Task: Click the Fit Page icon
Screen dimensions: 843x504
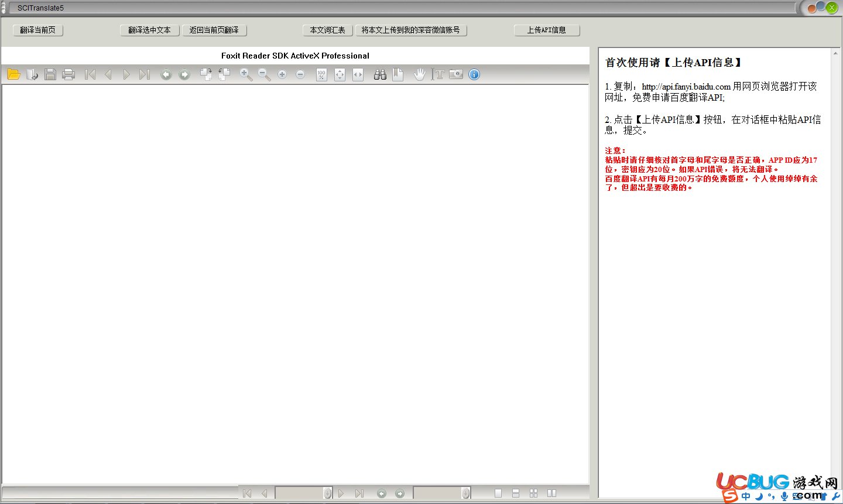Action: point(340,74)
